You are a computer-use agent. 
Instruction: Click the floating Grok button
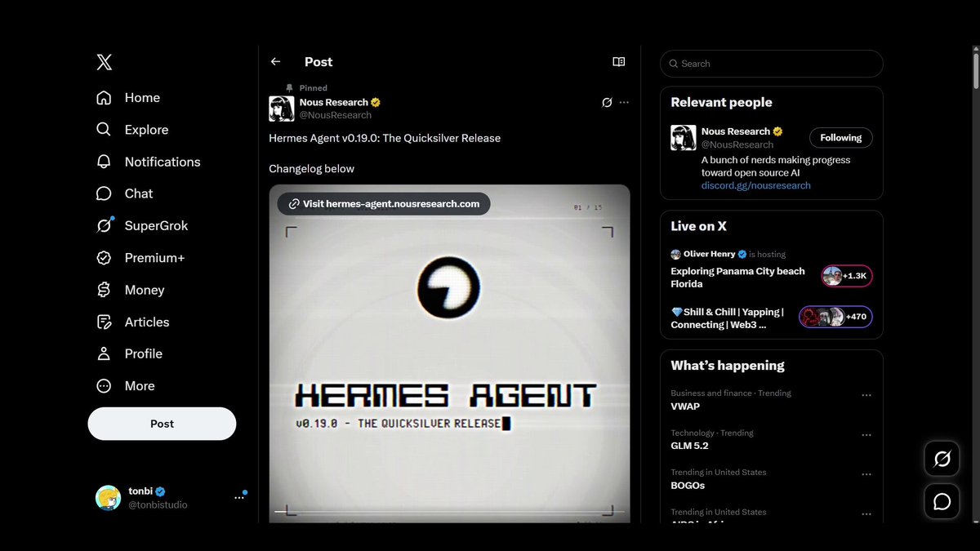(x=942, y=460)
